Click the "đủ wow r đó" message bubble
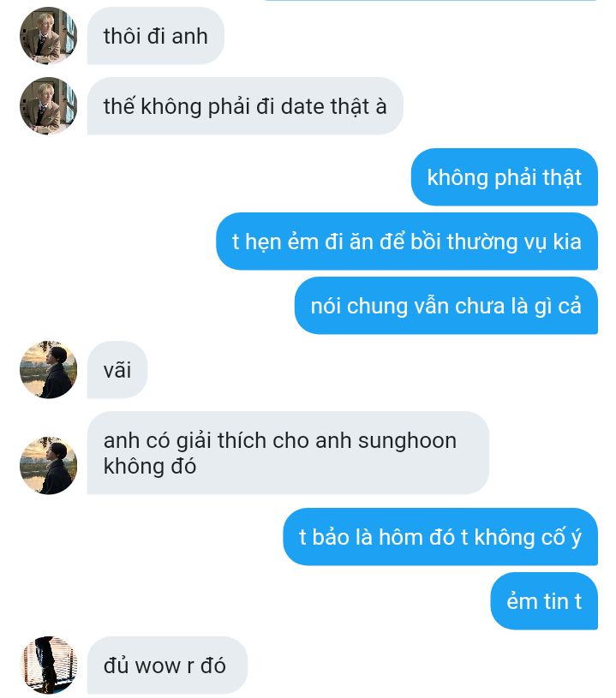The height and width of the screenshot is (698, 616). [167, 665]
